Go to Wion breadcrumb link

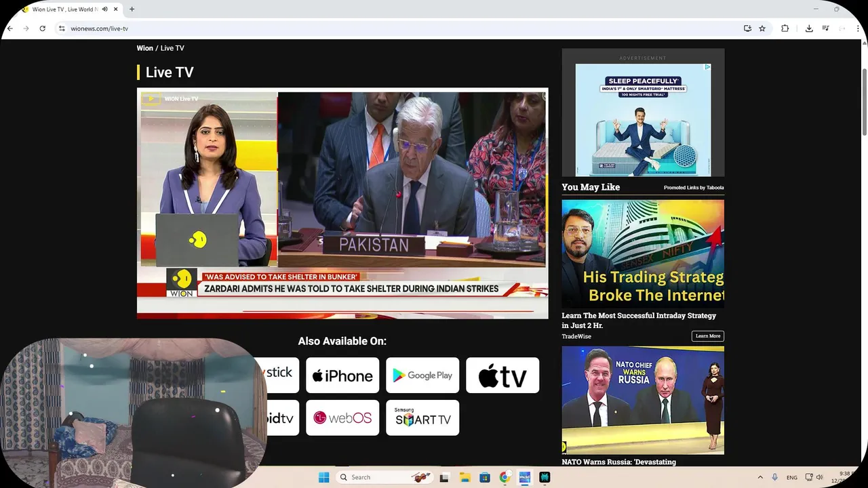point(144,48)
